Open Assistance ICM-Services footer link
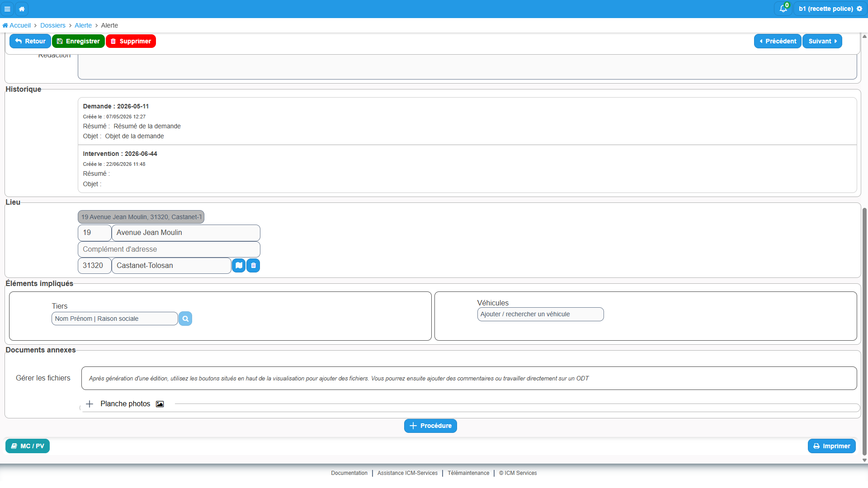This screenshot has width=868, height=488. (407, 473)
